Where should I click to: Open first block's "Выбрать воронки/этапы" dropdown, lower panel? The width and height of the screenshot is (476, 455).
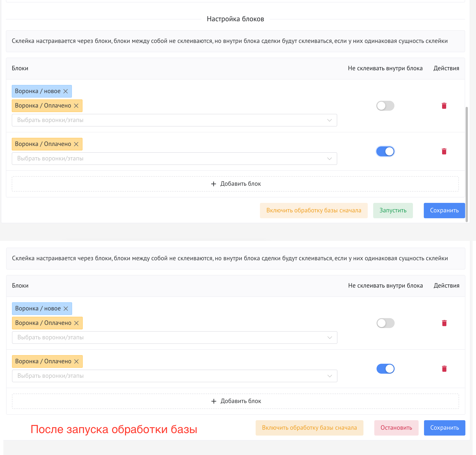click(174, 337)
